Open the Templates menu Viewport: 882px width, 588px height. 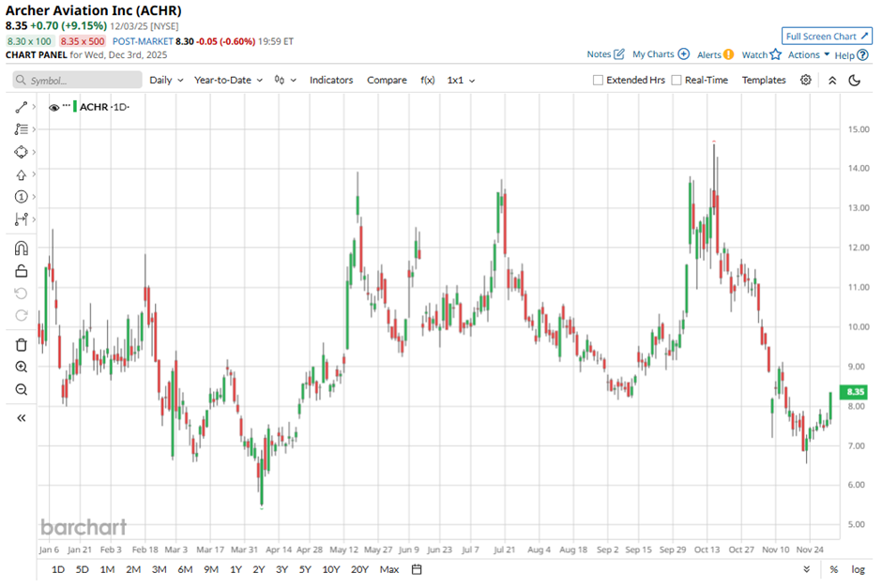(x=764, y=80)
